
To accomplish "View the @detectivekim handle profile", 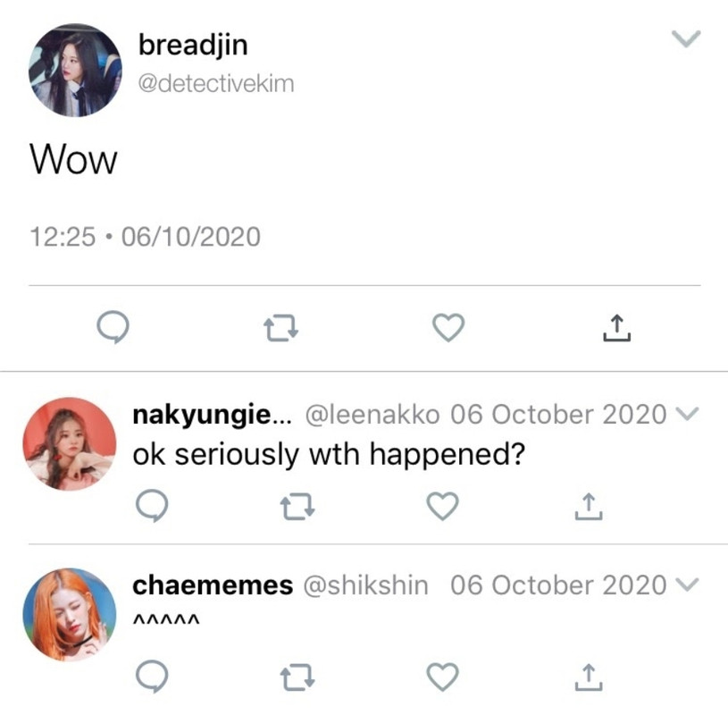I will [x=216, y=84].
